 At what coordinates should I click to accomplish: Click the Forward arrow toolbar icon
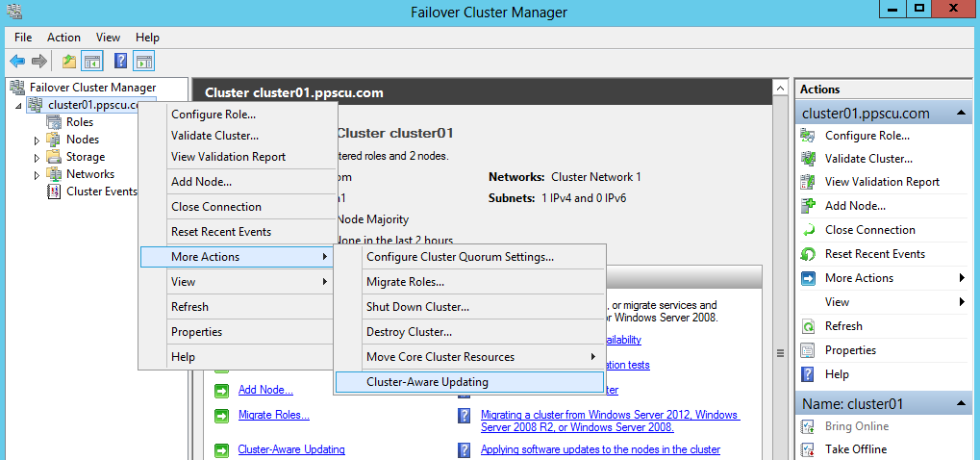pos(39,61)
